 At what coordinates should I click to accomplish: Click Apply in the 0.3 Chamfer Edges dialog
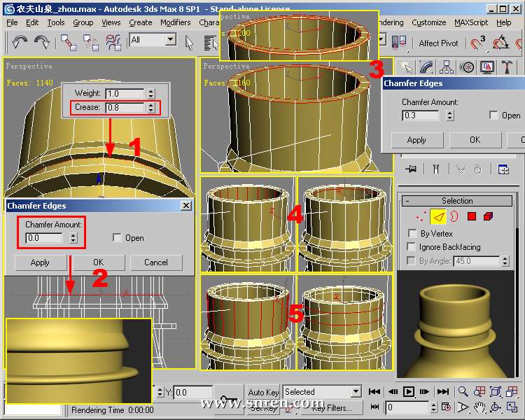coord(417,140)
